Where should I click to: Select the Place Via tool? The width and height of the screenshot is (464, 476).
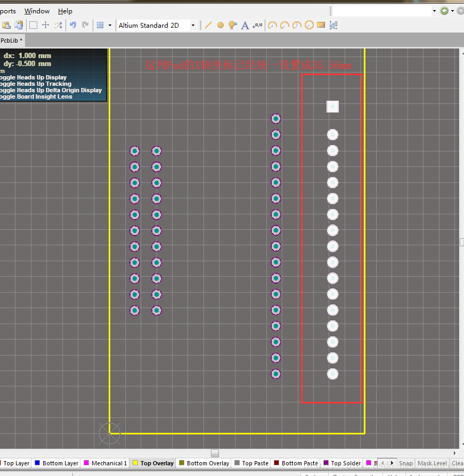[x=232, y=25]
